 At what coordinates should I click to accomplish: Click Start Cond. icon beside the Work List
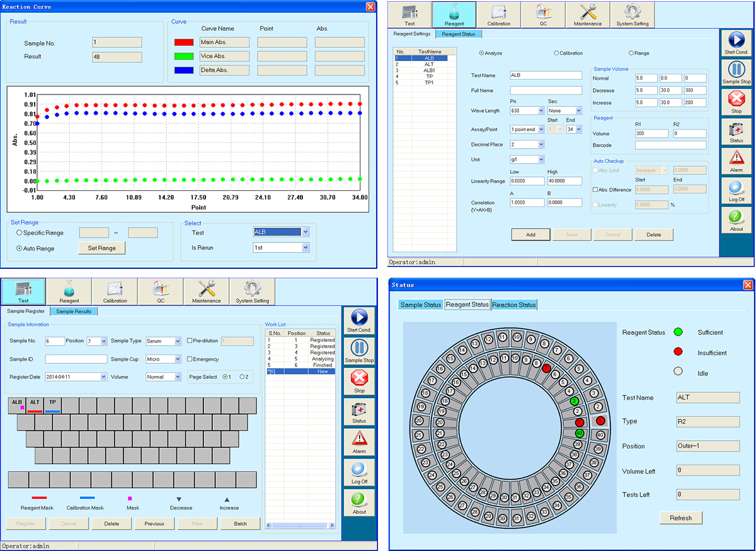click(359, 320)
